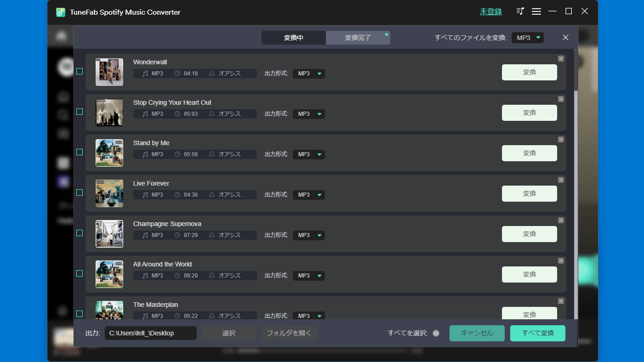Click the キャンセル button
This screenshot has width=644, height=362.
(477, 333)
